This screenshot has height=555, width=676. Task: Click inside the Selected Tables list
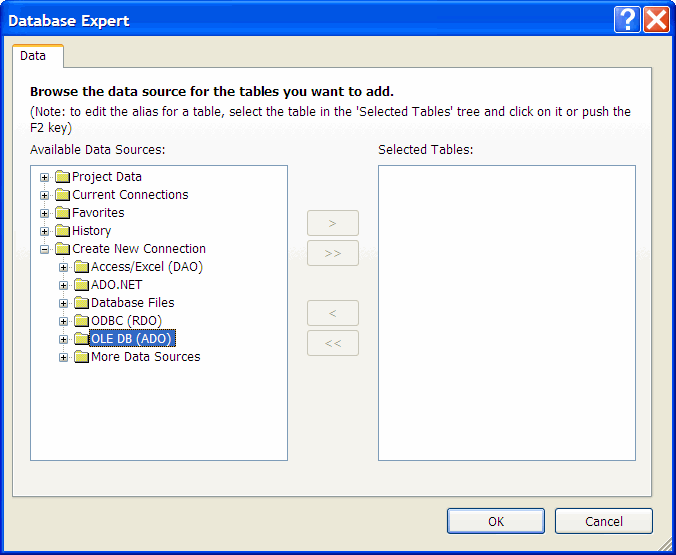(x=506, y=312)
